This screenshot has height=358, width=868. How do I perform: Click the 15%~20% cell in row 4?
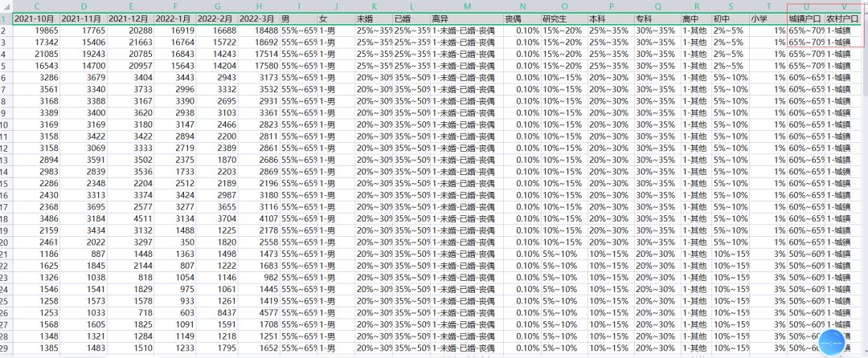tap(565, 54)
